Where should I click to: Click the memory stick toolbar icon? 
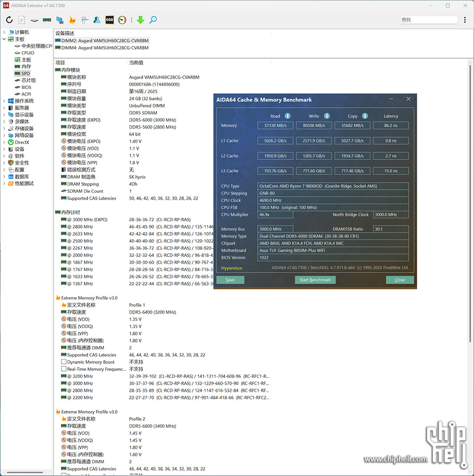(47, 20)
